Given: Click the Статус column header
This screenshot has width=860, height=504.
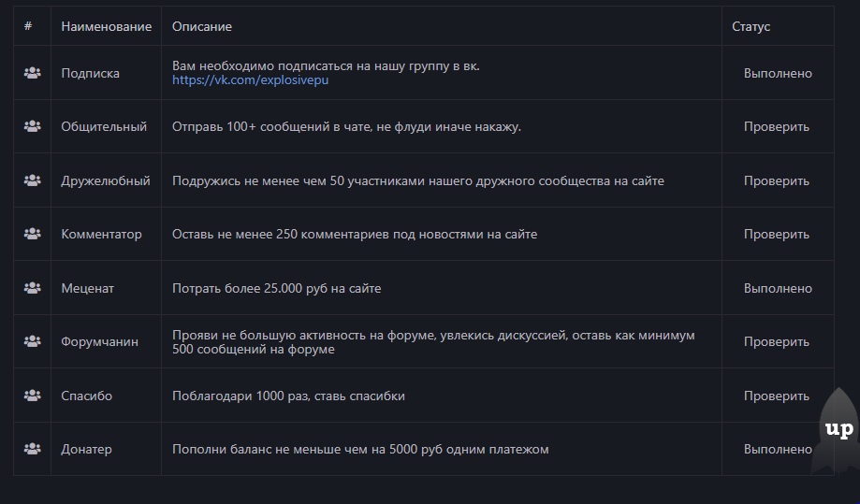Looking at the screenshot, I should (751, 26).
